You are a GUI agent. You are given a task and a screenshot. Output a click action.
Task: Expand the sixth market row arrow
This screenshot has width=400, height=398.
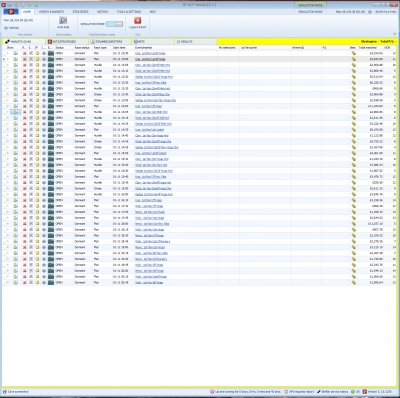(x=8, y=83)
